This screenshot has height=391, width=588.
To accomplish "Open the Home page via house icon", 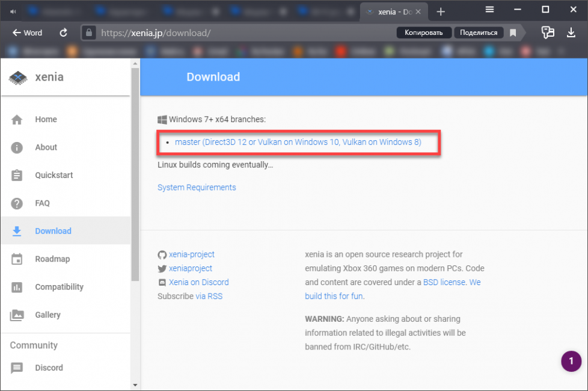I will [17, 120].
